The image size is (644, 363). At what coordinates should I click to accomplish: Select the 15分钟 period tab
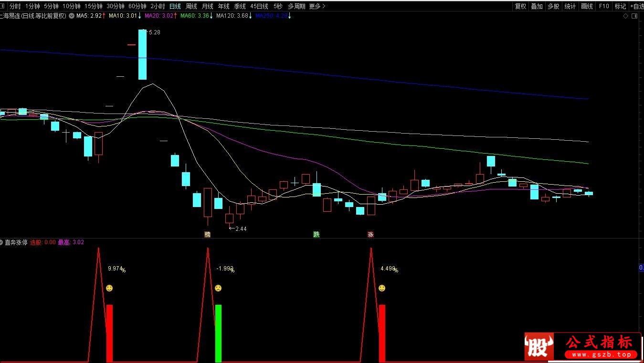coord(94,6)
